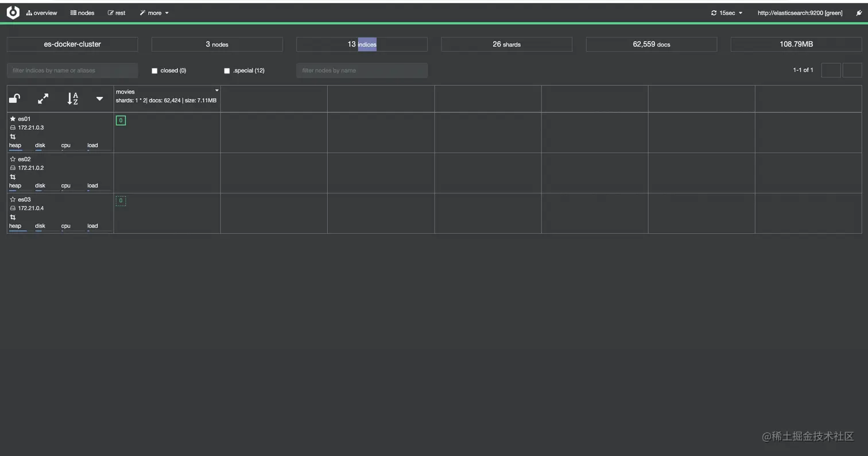Click es01 load indicator
868x456 pixels.
pyautogui.click(x=98, y=146)
